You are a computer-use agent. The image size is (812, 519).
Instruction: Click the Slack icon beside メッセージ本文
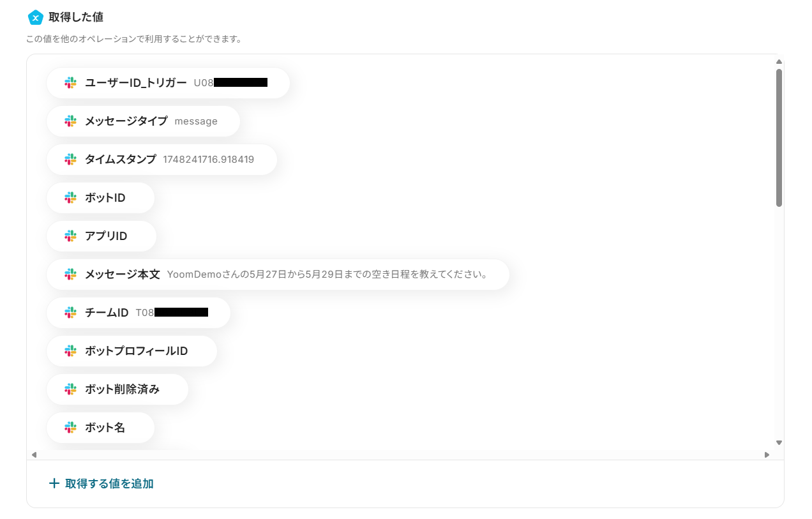coord(70,275)
